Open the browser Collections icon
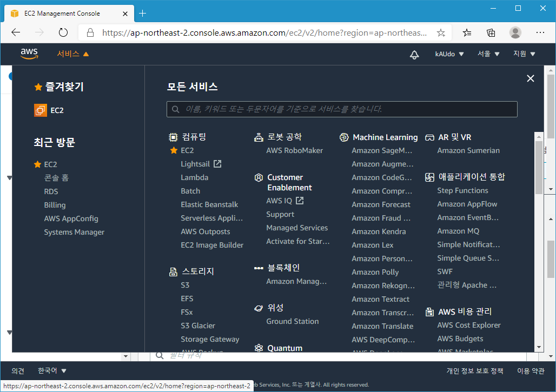Viewport: 556px width, 392px height. (491, 32)
